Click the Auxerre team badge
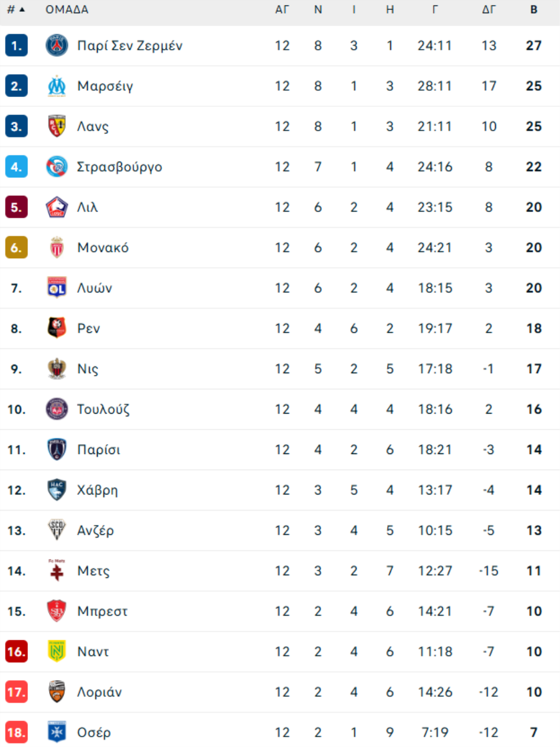Screen dimensions: 560x747 57,732
